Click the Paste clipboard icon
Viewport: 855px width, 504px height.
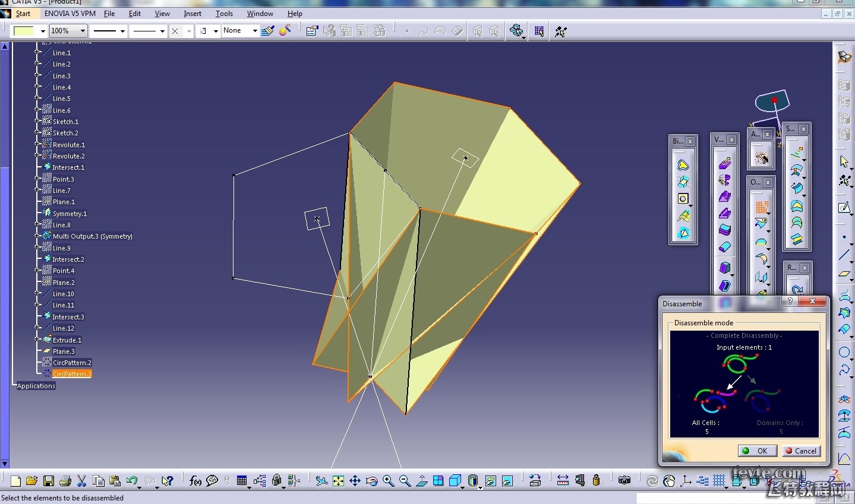115,481
